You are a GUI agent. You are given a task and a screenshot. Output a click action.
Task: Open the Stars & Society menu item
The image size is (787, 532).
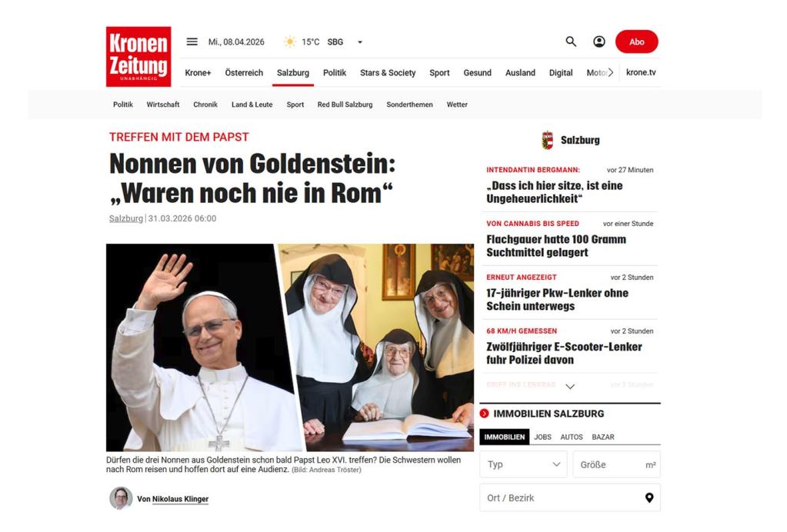pyautogui.click(x=388, y=73)
